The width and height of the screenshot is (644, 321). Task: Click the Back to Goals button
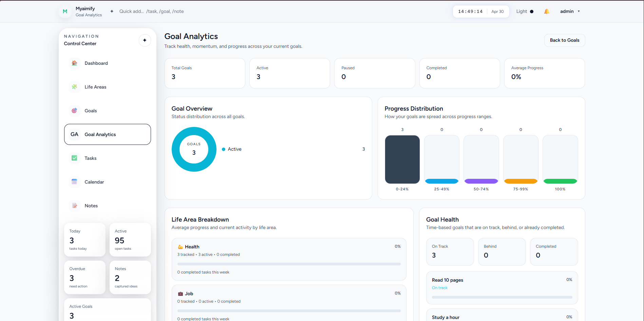[x=565, y=40]
